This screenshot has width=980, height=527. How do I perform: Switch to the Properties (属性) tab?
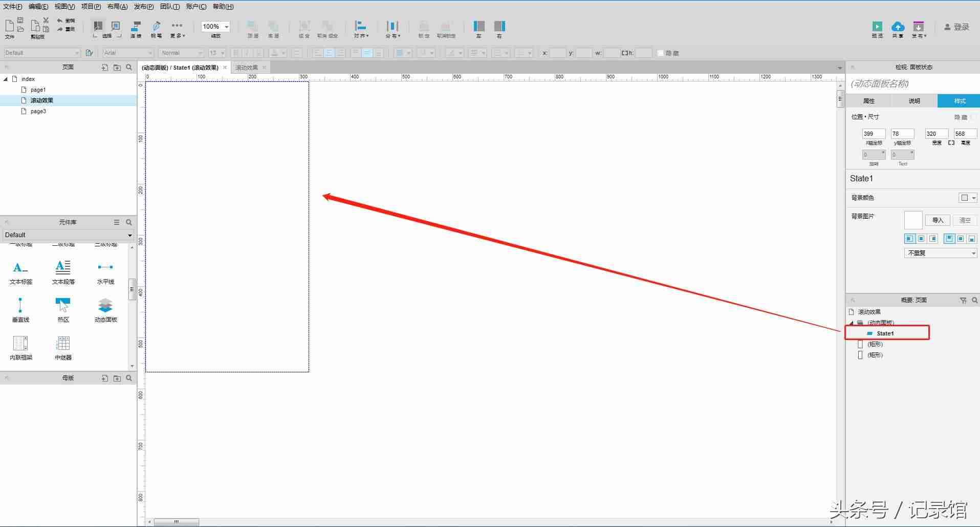[869, 101]
